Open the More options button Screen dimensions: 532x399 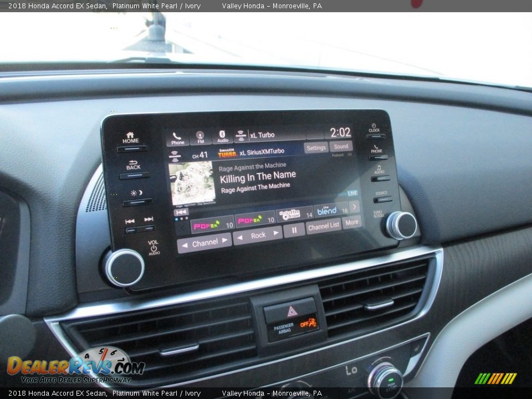click(x=351, y=222)
